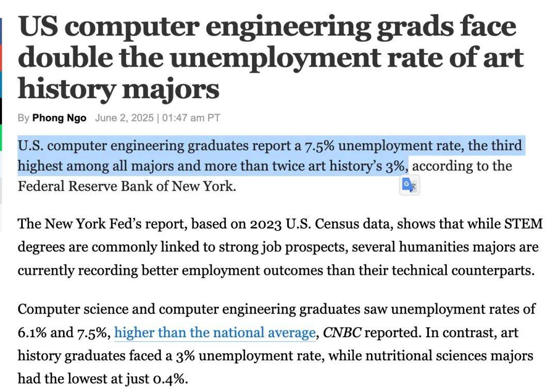558x392 pixels.
Task: Click the Google Translate popup icon
Action: (409, 185)
